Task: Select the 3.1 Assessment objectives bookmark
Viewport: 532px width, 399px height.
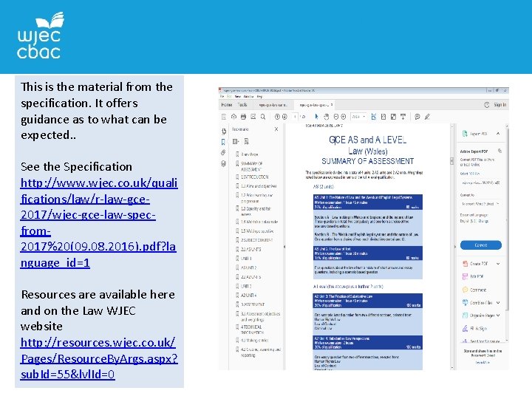Action: [x=260, y=316]
